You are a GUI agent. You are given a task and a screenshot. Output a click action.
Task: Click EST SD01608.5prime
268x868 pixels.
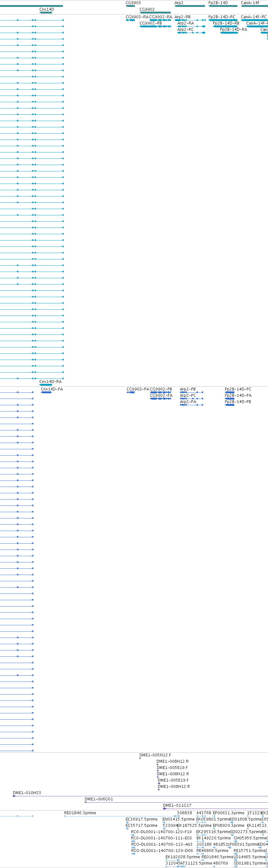click(245, 820)
